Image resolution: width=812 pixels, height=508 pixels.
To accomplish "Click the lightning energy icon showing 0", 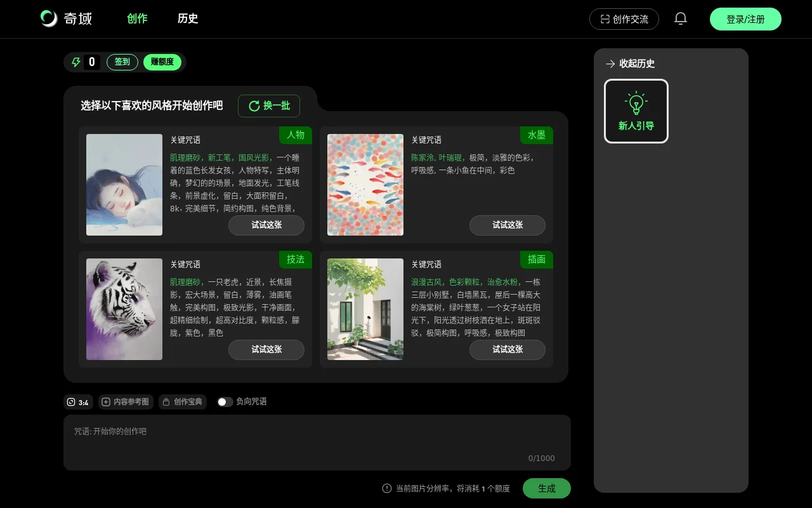I will click(x=75, y=62).
